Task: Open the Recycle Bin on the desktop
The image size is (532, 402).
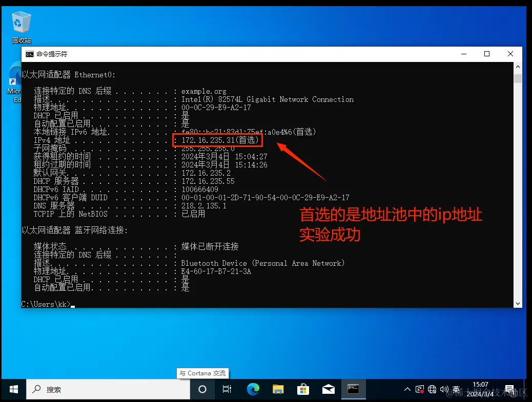Action: pos(21,23)
